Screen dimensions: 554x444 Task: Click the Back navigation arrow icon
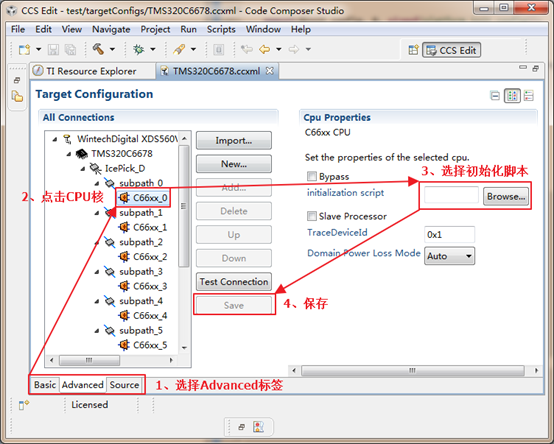(265, 49)
